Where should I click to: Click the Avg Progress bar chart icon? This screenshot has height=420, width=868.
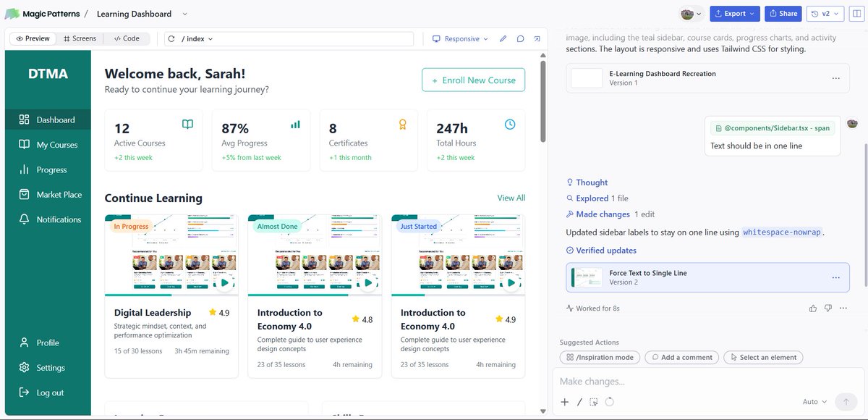(x=295, y=125)
